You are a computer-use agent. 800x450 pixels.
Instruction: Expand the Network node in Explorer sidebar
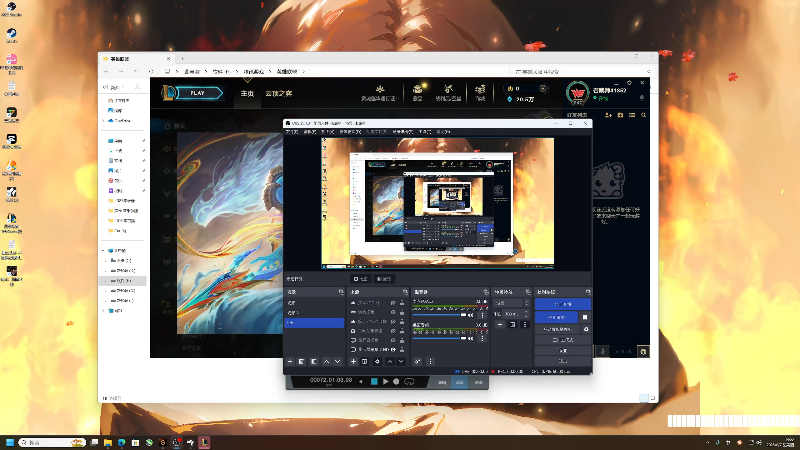[104, 311]
